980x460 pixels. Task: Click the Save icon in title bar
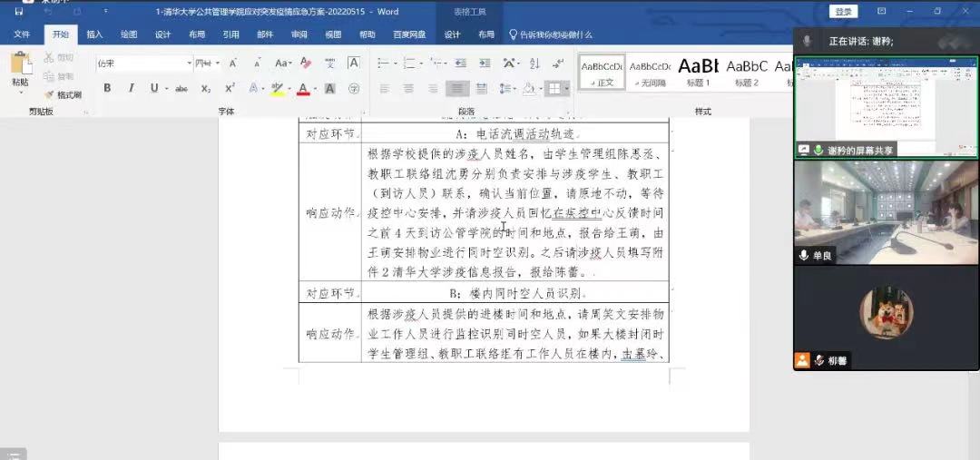[18, 12]
